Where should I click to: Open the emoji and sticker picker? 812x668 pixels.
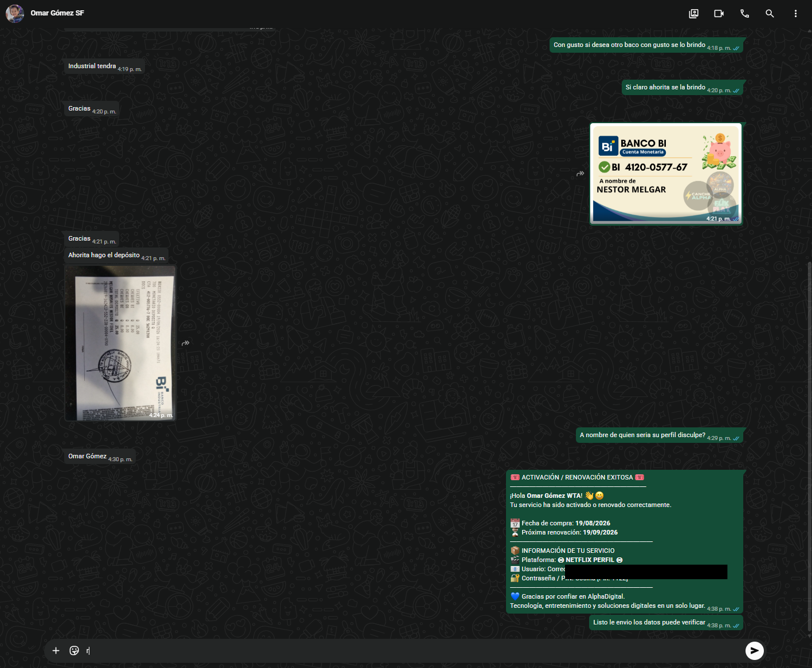(x=74, y=651)
